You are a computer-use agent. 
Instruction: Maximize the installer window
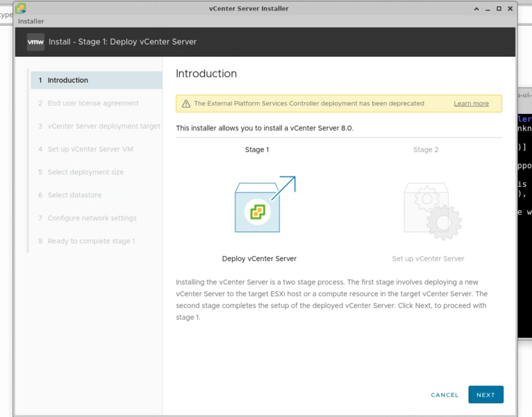click(499, 9)
